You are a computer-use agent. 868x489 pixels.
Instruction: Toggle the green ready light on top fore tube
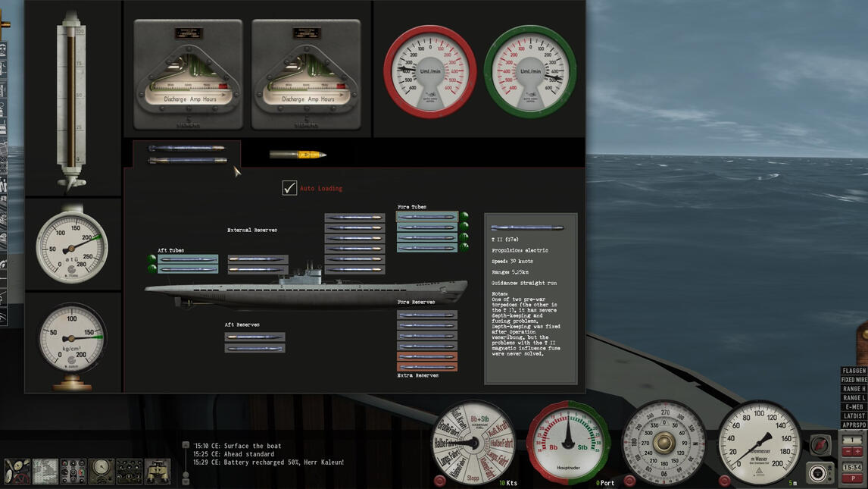(x=465, y=218)
